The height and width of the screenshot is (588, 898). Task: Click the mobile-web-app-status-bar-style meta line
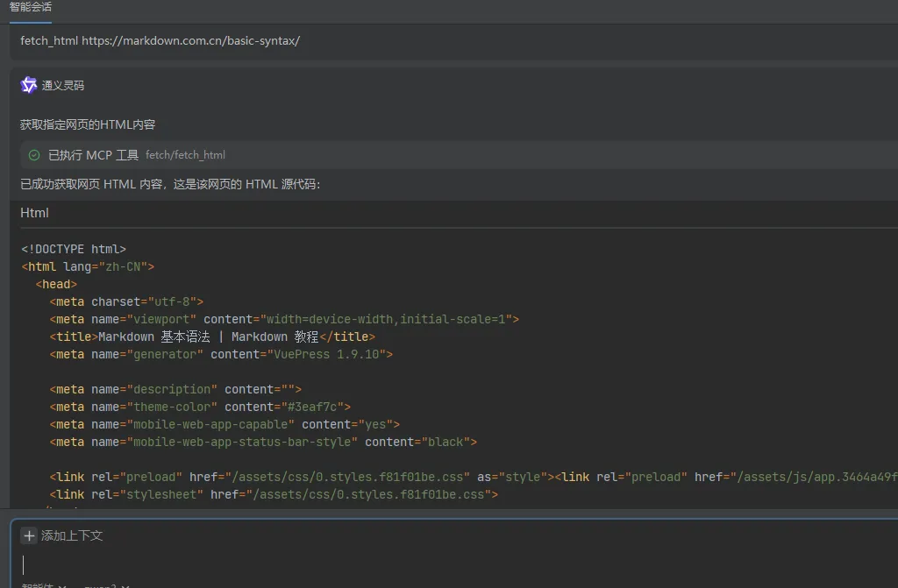[x=263, y=442]
